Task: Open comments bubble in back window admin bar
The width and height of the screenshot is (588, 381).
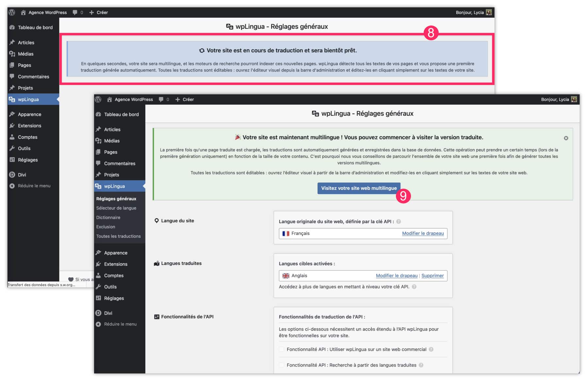Action: pos(78,12)
